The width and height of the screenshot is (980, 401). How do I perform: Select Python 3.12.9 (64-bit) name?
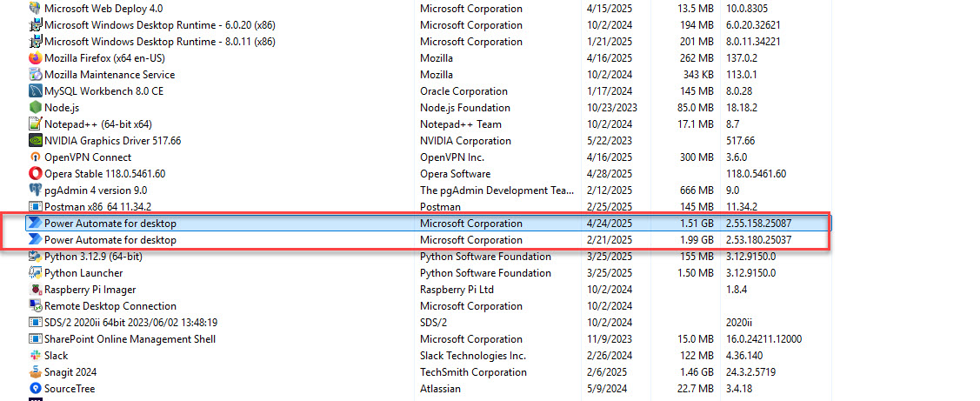(92, 257)
